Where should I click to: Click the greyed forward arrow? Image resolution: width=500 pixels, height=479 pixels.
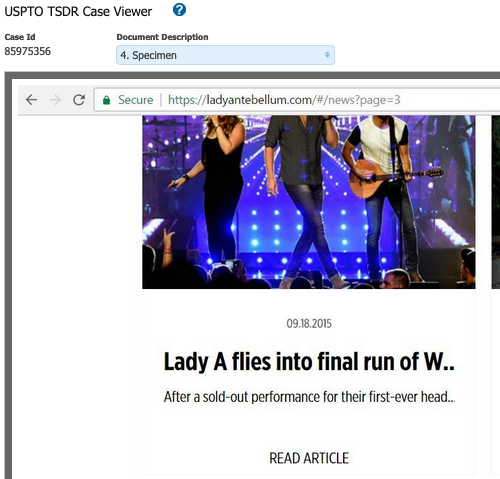pyautogui.click(x=55, y=100)
